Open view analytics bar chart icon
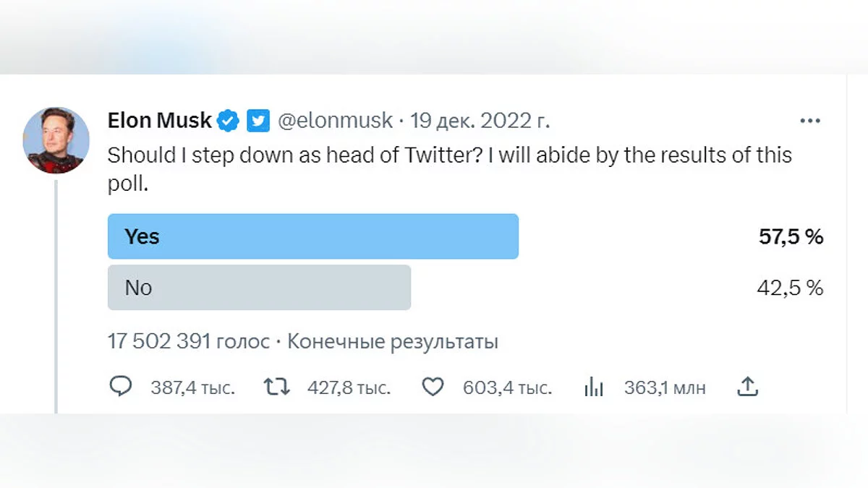 point(593,387)
